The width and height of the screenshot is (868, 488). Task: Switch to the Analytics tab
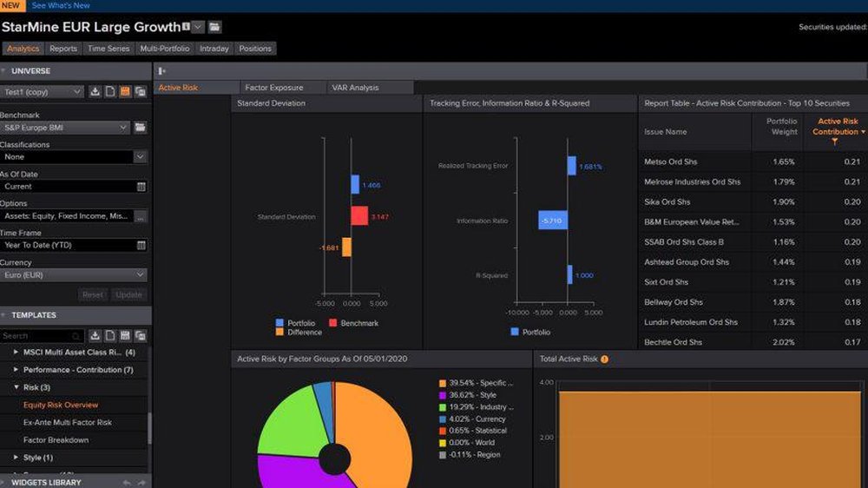point(23,49)
